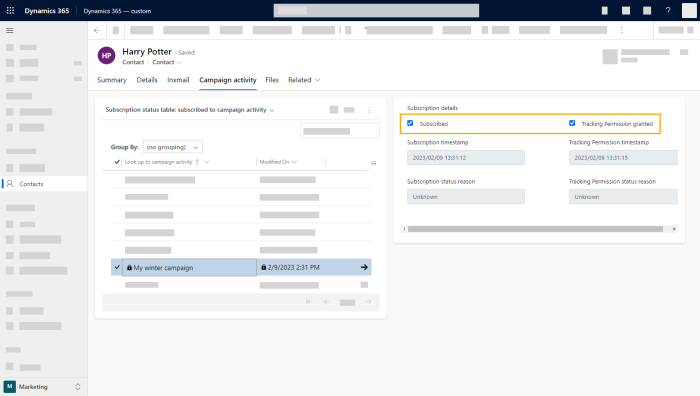Click the Subscription details section heading
700x396 pixels.
432,108
